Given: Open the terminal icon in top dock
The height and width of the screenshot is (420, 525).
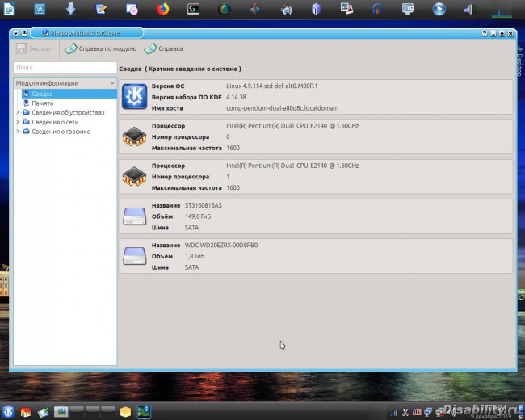Looking at the screenshot, I should pyautogui.click(x=194, y=10).
